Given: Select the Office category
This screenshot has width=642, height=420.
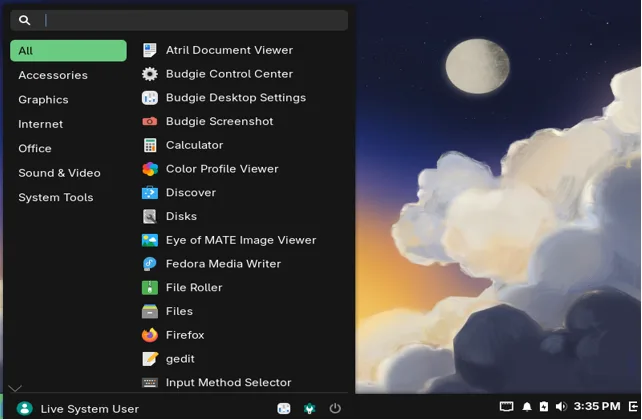Looking at the screenshot, I should 68,149.
